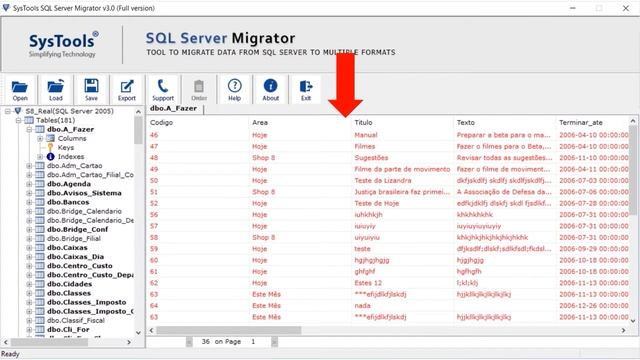Expand the Indexes node

[x=40, y=157]
